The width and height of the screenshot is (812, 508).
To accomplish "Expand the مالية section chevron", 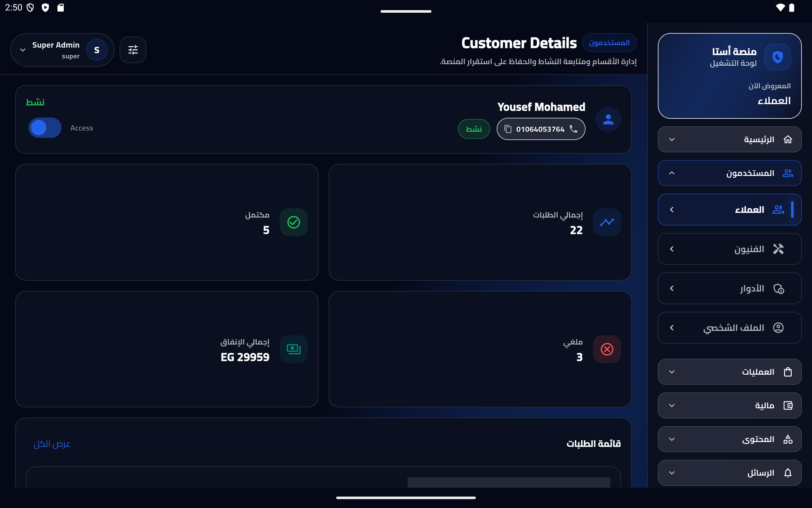I will (672, 405).
